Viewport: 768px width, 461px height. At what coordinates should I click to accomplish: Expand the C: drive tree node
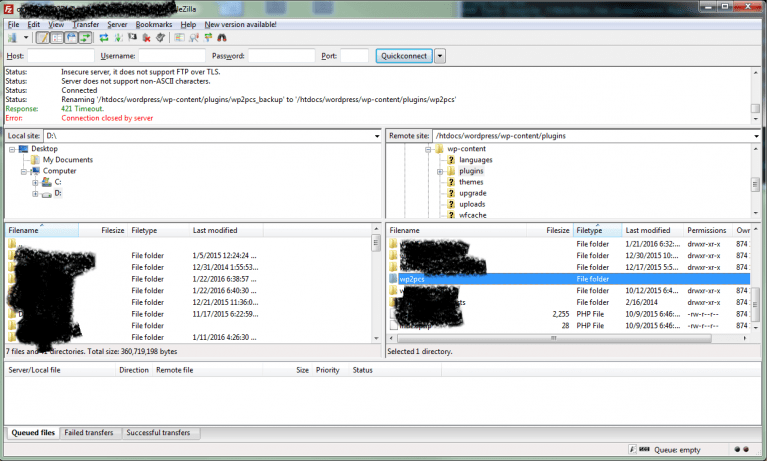35,182
